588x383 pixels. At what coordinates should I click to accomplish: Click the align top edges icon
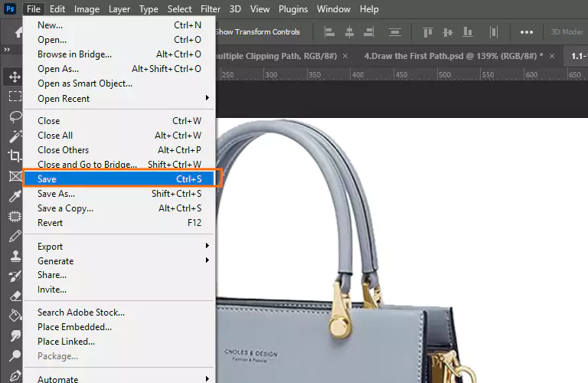tap(428, 32)
